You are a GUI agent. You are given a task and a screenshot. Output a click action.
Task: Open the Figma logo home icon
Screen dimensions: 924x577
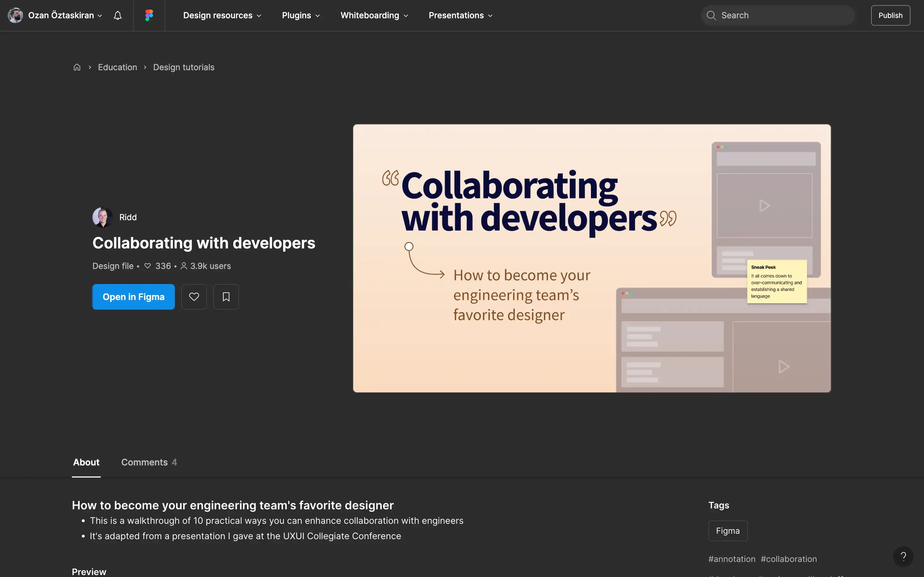click(x=149, y=15)
